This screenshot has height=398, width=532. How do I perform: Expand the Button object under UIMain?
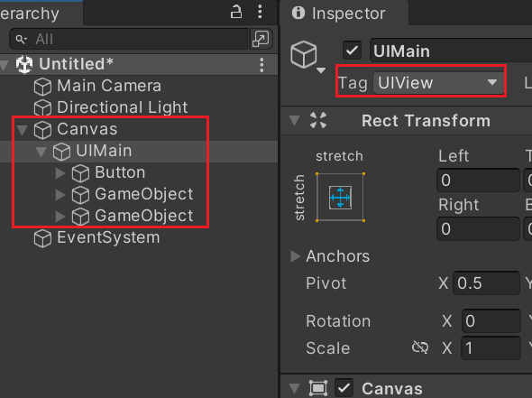click(x=60, y=173)
